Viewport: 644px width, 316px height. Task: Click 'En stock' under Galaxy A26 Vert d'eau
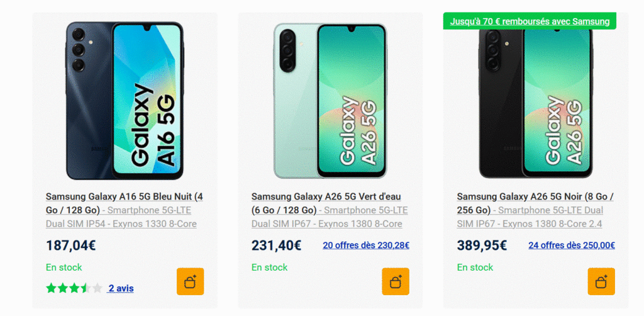coord(270,268)
